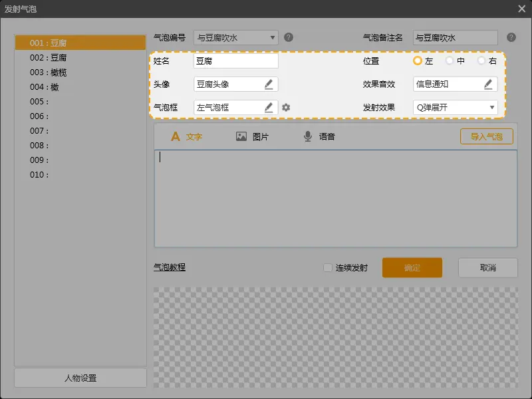Image resolution: width=532 pixels, height=399 pixels.
Task: Select the 文字 tab
Action: coord(186,137)
